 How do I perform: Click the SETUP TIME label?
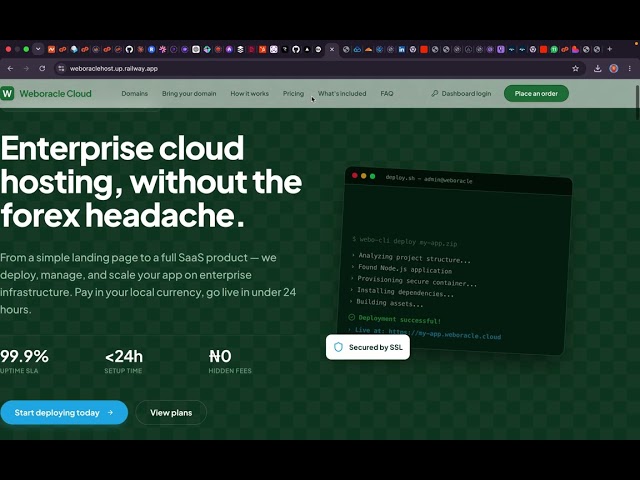[123, 371]
